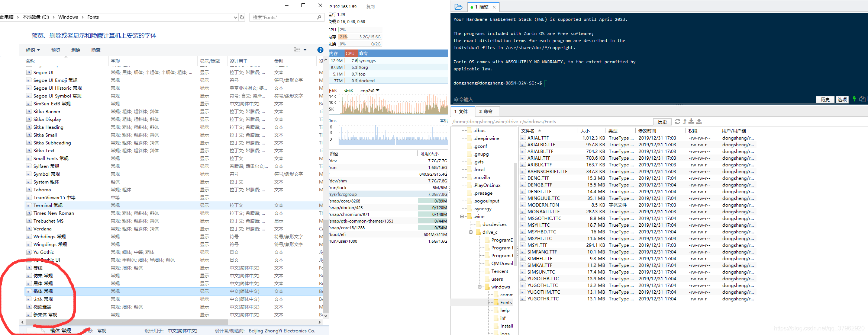The width and height of the screenshot is (868, 335).
Task: Select the SIMKAI.TTF file row
Action: pos(637,265)
